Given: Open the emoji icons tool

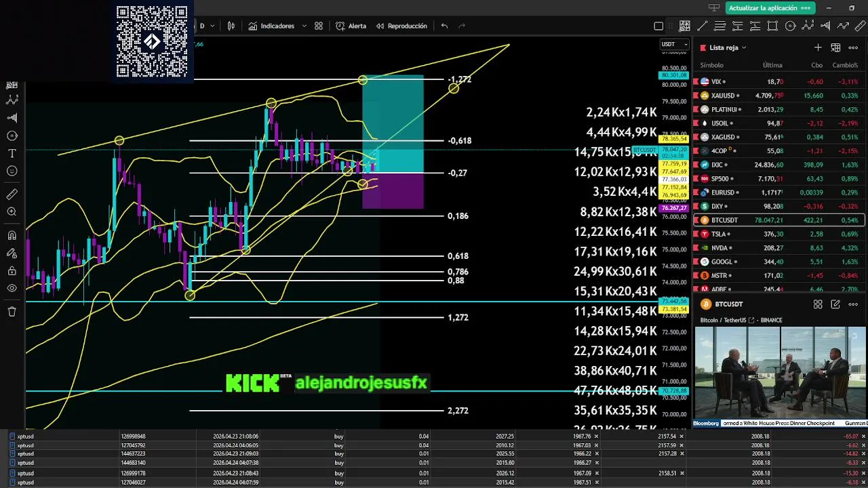Looking at the screenshot, I should tap(12, 171).
